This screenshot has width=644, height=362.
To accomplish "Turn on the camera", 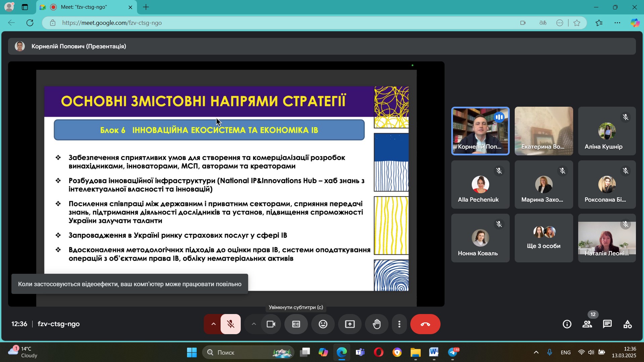I will coord(271,324).
